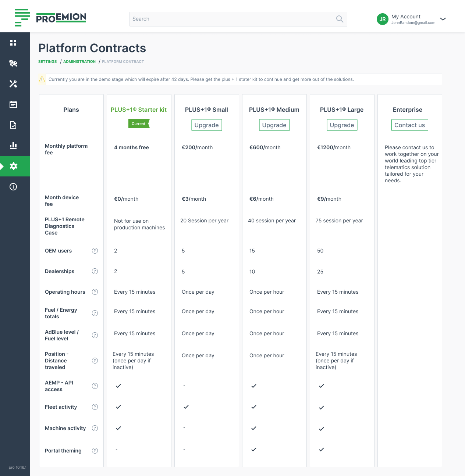Expand the My Account dropdown chevron
Viewport: 465px width, 476px height.
pyautogui.click(x=443, y=19)
